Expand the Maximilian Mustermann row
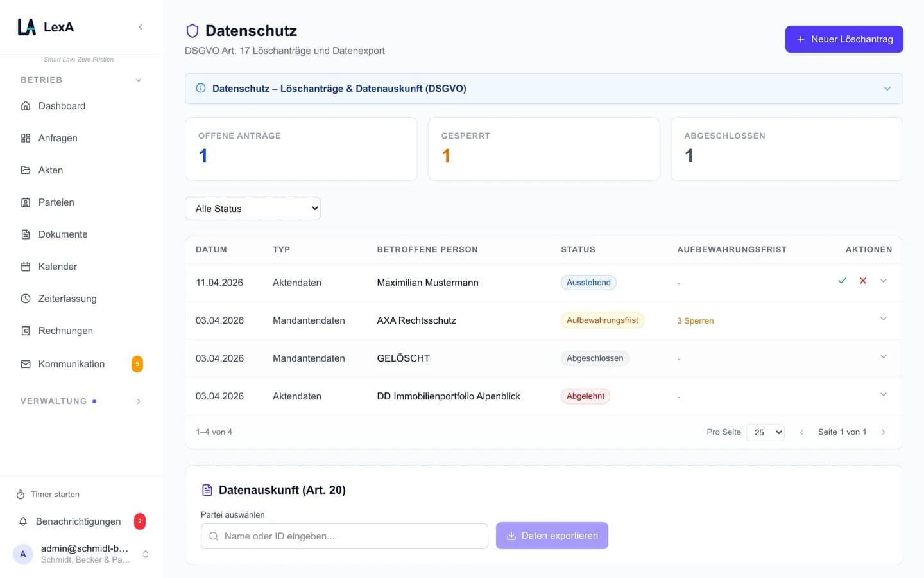 click(x=884, y=281)
